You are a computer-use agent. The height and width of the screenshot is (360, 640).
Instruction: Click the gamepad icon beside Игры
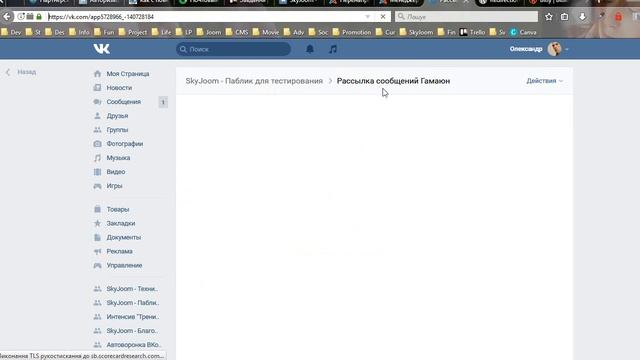coord(97,186)
